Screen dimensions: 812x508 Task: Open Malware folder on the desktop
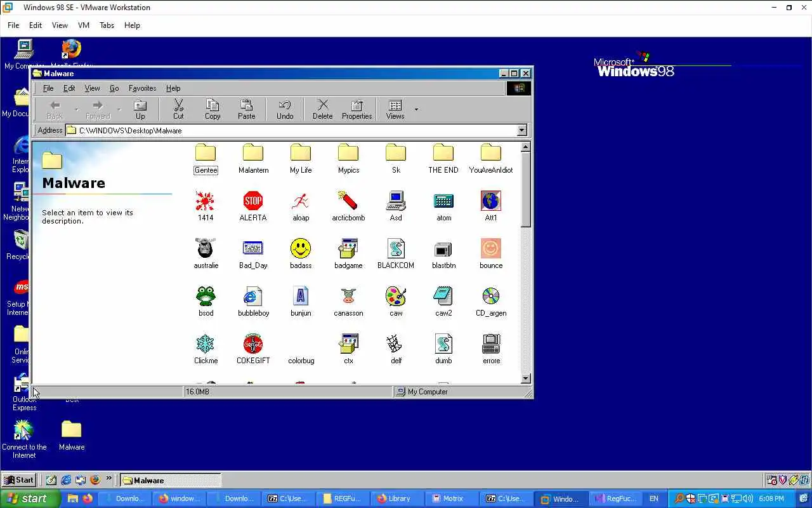coord(72,435)
